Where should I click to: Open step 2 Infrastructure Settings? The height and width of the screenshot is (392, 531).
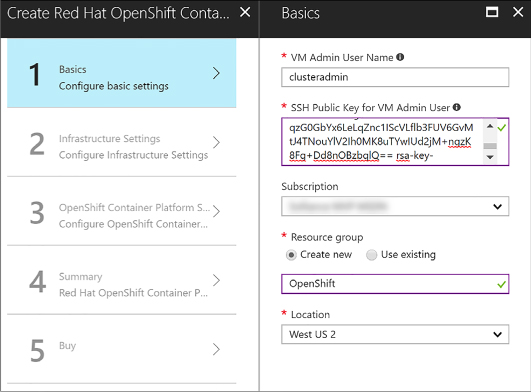pyautogui.click(x=122, y=143)
